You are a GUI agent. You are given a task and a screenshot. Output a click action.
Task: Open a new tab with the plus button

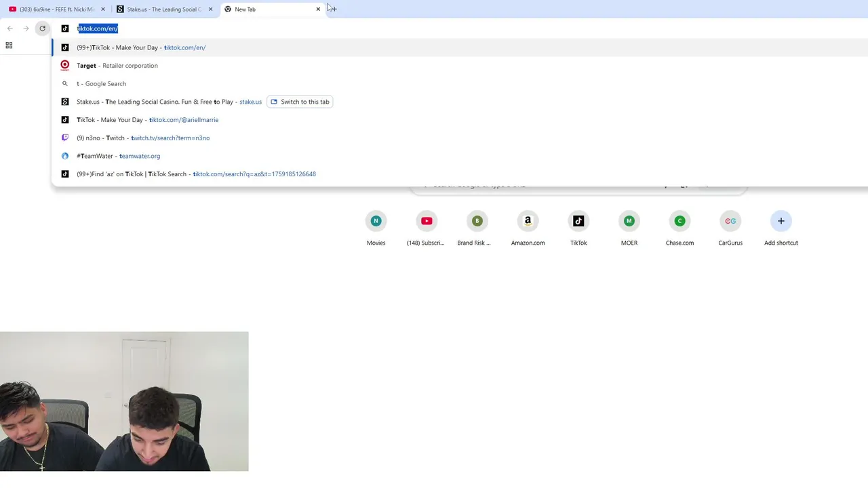[333, 9]
